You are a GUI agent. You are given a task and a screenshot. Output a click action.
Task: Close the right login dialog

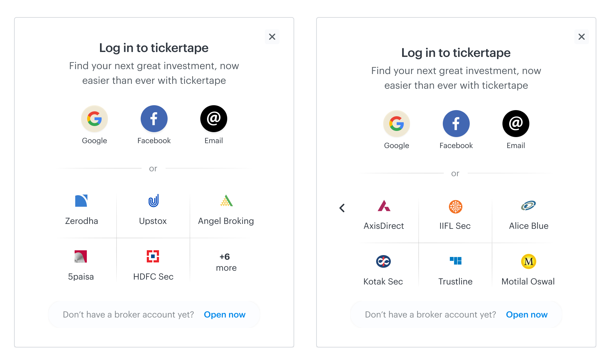click(x=581, y=37)
